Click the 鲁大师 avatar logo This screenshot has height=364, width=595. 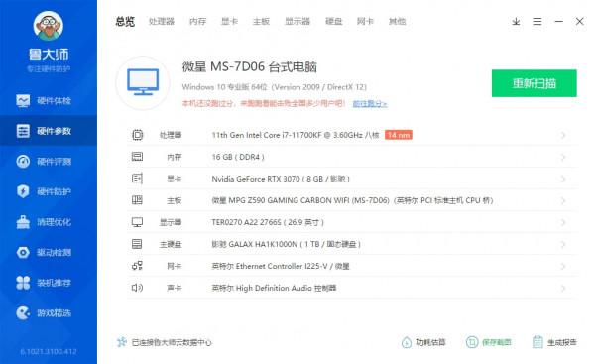(49, 26)
